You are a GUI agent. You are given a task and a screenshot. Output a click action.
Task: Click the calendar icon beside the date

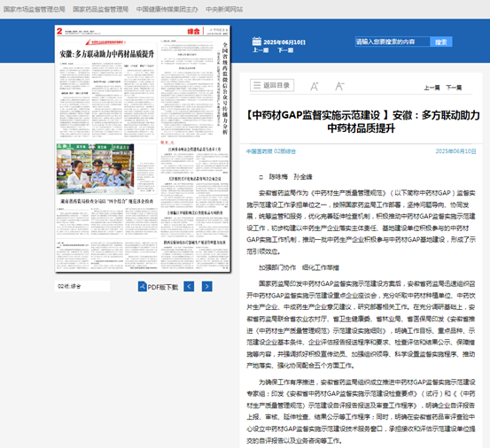point(257,42)
